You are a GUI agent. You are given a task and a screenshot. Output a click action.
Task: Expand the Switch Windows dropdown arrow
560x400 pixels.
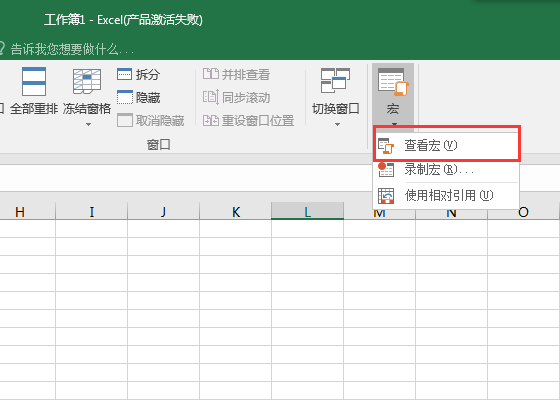[337, 125]
